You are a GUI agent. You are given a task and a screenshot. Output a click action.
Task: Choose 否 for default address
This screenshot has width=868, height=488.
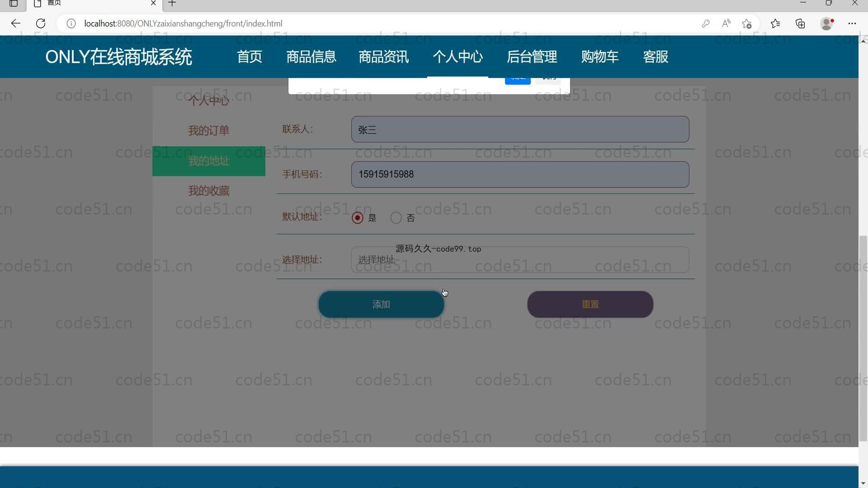click(x=396, y=218)
